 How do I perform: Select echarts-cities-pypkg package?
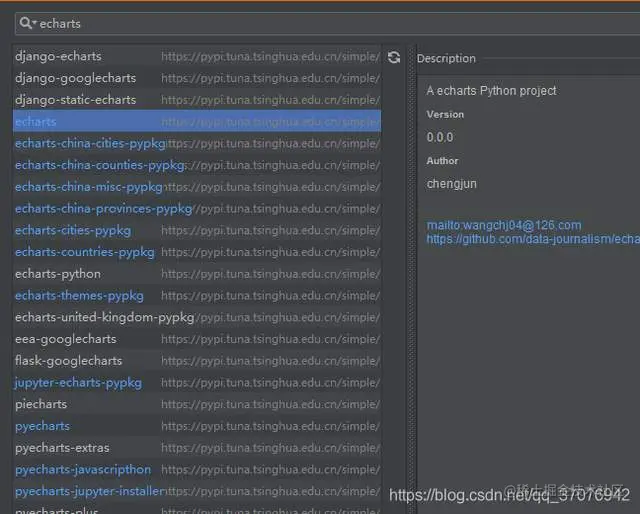click(x=197, y=230)
